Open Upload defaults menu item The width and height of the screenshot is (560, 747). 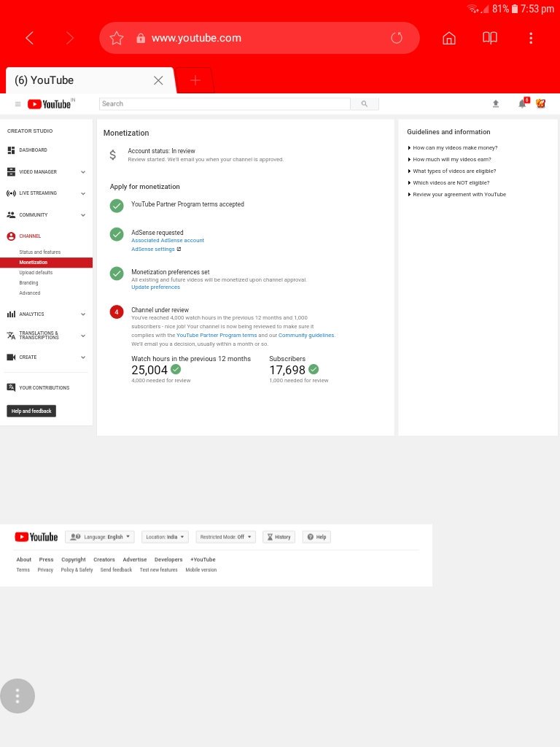[36, 273]
